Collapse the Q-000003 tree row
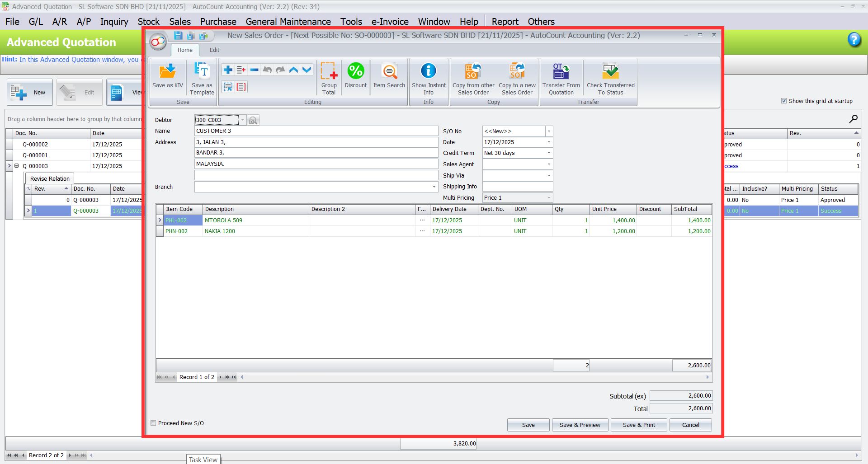The height and width of the screenshot is (464, 868). (x=17, y=166)
